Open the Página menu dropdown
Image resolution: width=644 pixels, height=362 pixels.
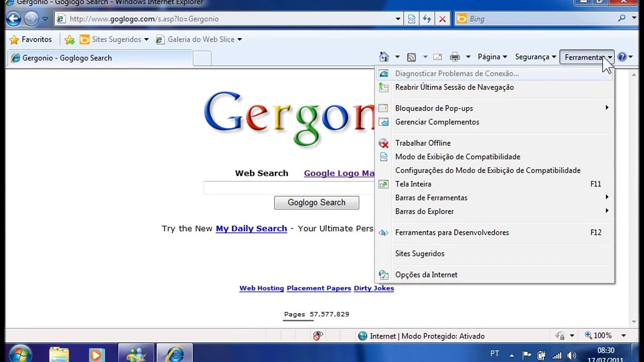493,57
